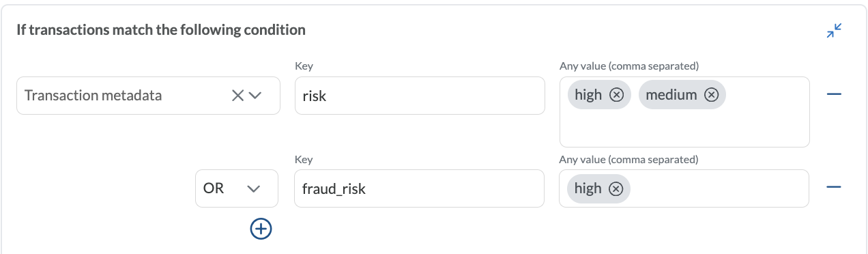Delete the fraud_risk condition row with minus
Image resolution: width=868 pixels, height=254 pixels.
[x=833, y=187]
